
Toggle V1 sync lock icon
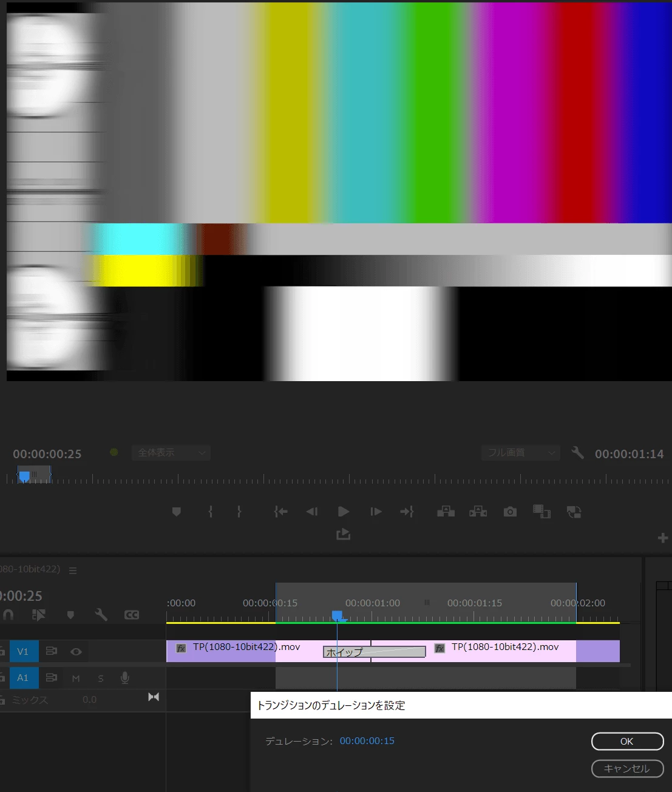pyautogui.click(x=52, y=651)
